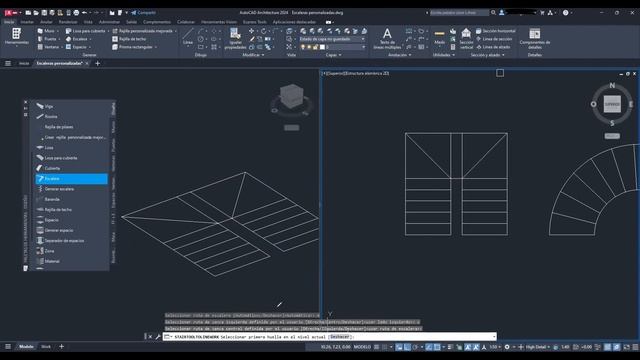640x360 pixels.
Task: Toggle the MODELO space button in status bar
Action: pyautogui.click(x=362, y=347)
